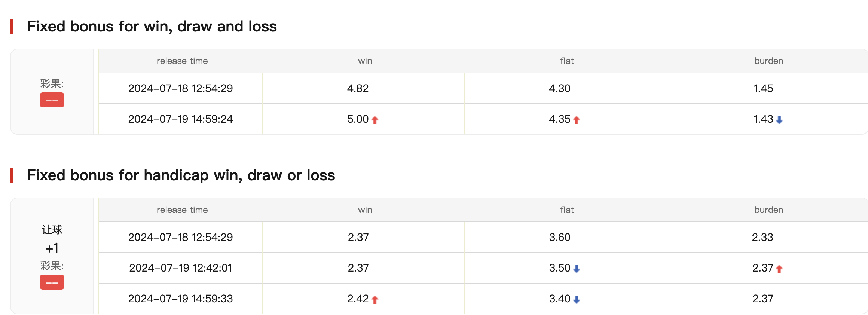Click red up arrow next to 4.35 flat odds
The height and width of the screenshot is (315, 868).
tap(577, 120)
